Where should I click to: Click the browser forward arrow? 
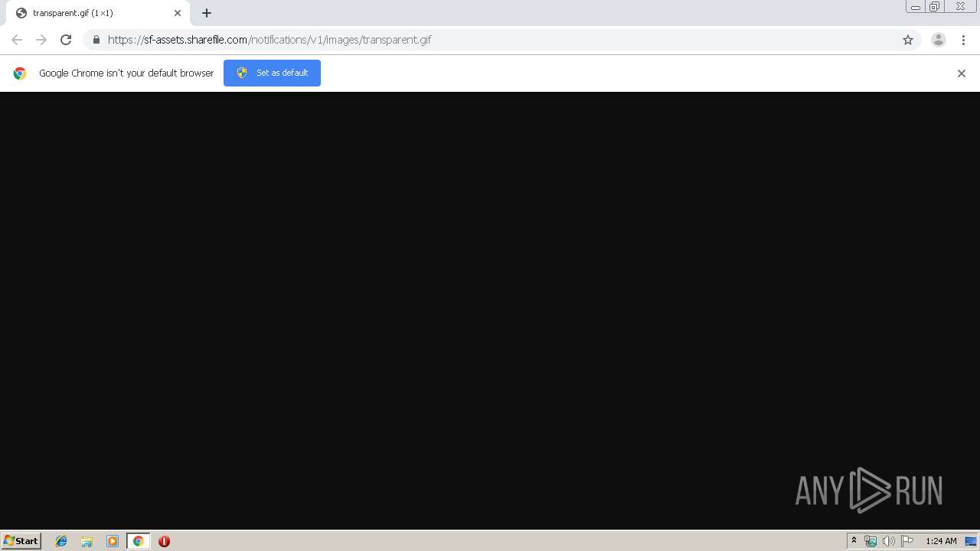click(x=41, y=40)
